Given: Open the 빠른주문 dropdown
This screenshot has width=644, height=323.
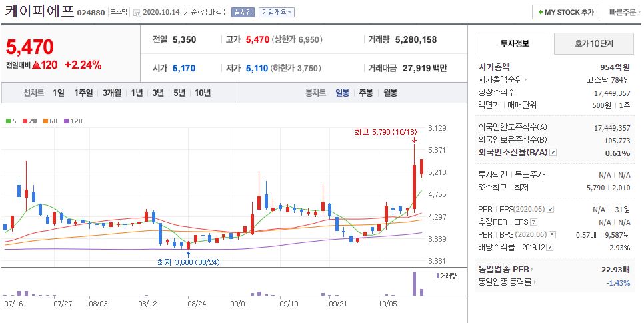Looking at the screenshot, I should (x=625, y=12).
